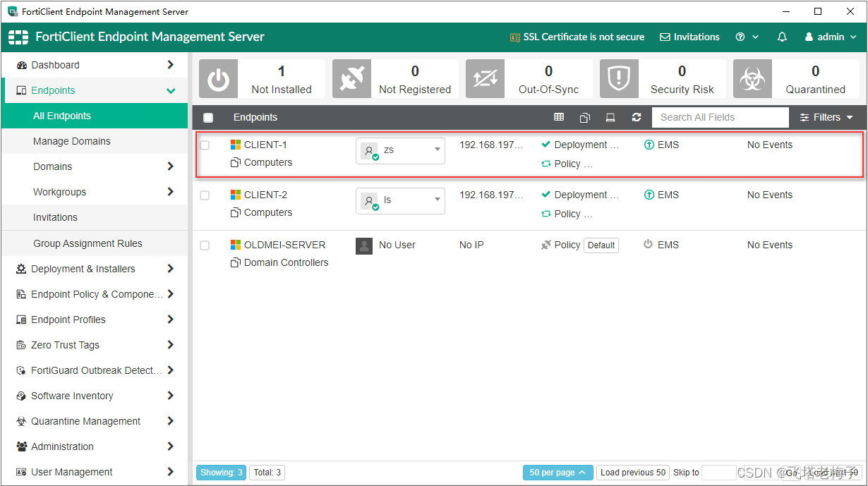Click the FortiClient logo in the green header
The height and width of the screenshot is (486, 868).
coord(18,37)
